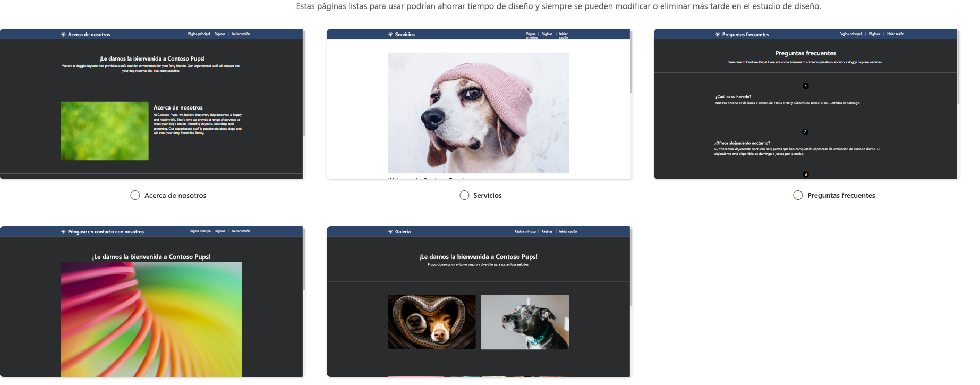The image size is (980, 385).
Task: Click the logo icon beside Póngase en contacto
Action: pyautogui.click(x=63, y=232)
